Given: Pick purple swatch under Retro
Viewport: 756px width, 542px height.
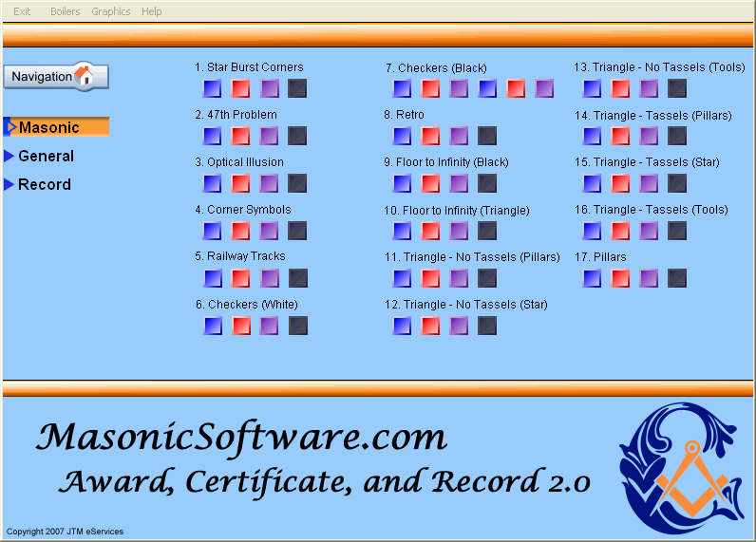Looking at the screenshot, I should (x=459, y=136).
